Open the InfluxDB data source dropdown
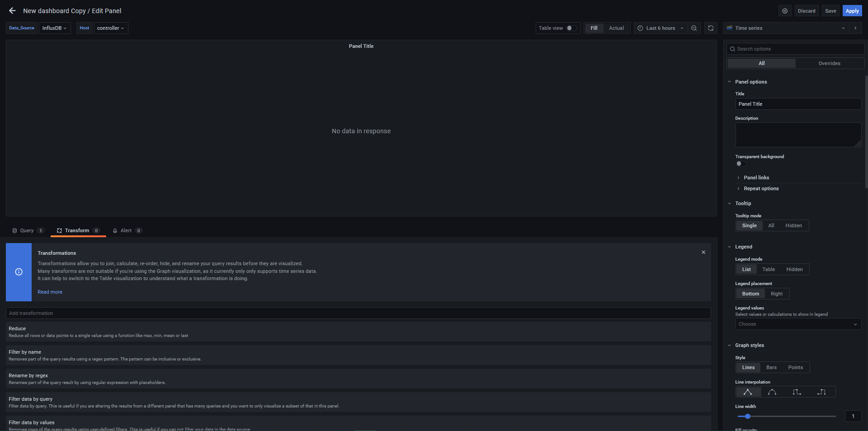868x431 pixels. coord(54,28)
